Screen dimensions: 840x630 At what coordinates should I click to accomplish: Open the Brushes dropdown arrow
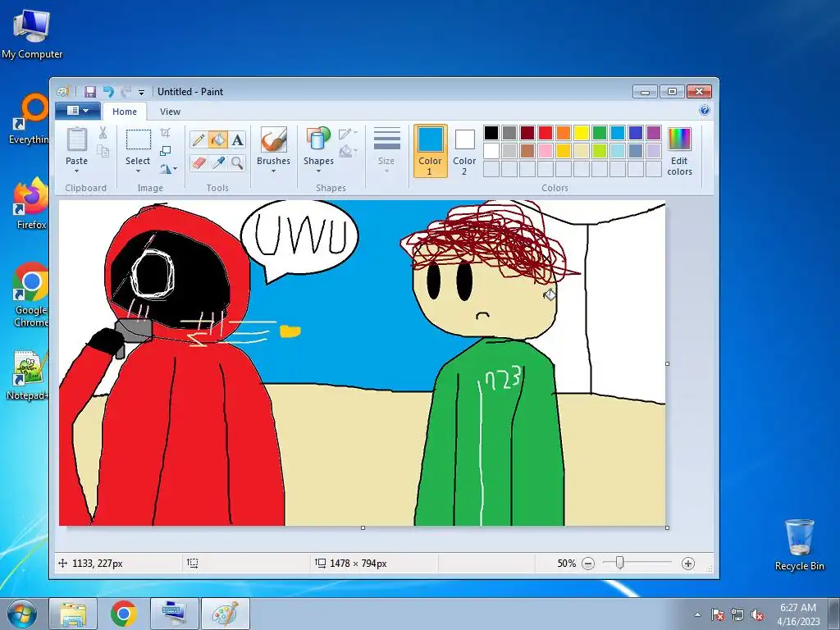tap(274, 171)
